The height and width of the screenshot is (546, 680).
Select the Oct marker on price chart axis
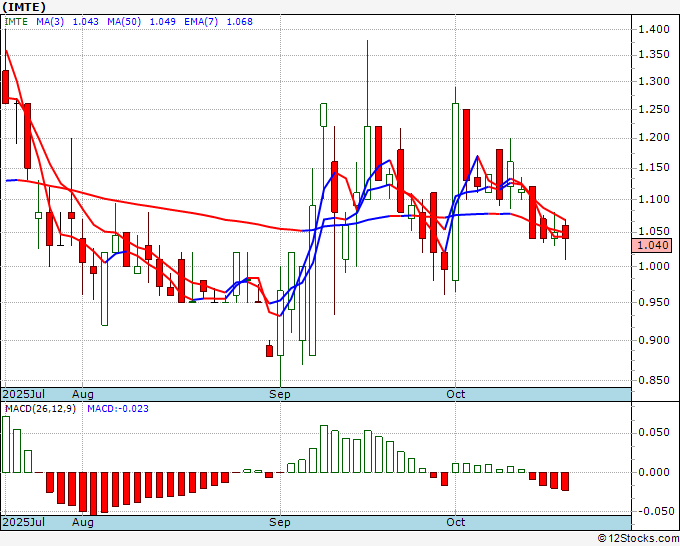click(x=456, y=395)
